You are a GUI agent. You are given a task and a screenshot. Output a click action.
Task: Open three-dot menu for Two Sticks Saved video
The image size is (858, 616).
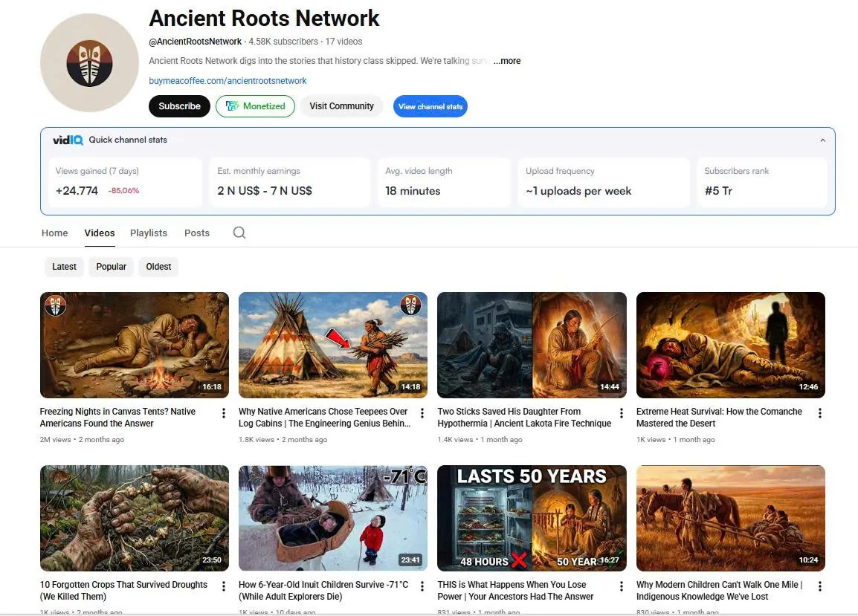pos(621,413)
